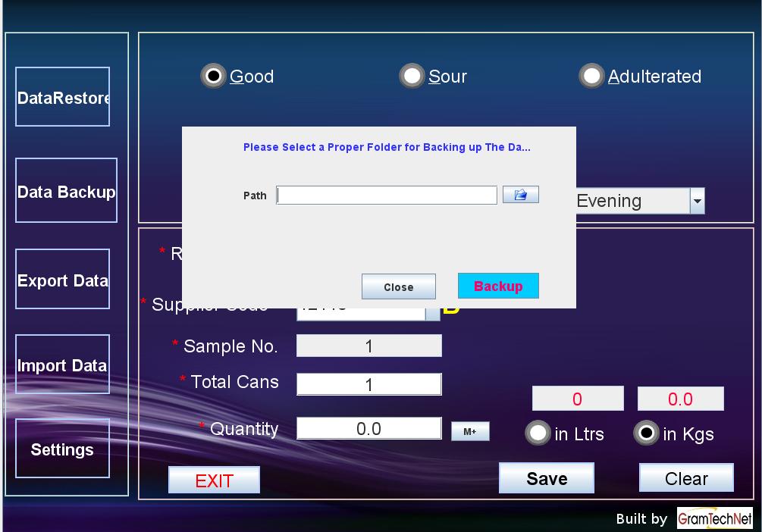This screenshot has height=532, width=762.
Task: Open the Evening shift dropdown
Action: tap(697, 202)
